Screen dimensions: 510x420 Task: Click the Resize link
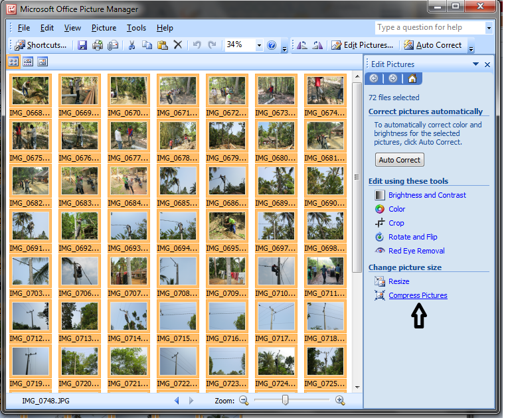(x=398, y=281)
